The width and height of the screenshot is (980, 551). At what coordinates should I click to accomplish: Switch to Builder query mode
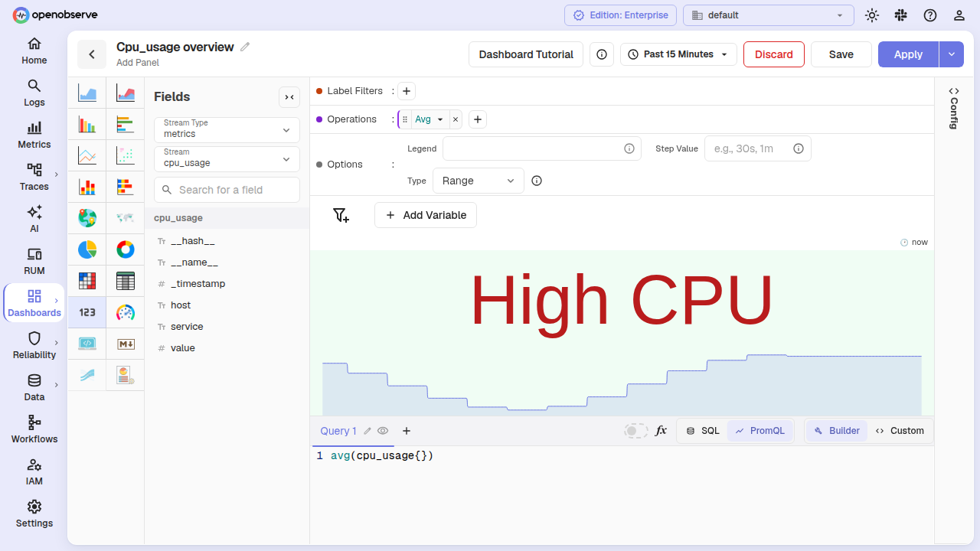click(837, 431)
